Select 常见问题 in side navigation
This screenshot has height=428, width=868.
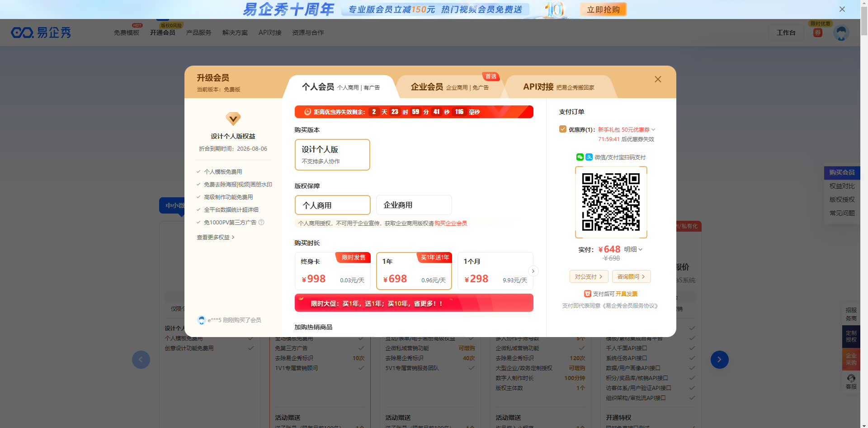click(x=842, y=213)
